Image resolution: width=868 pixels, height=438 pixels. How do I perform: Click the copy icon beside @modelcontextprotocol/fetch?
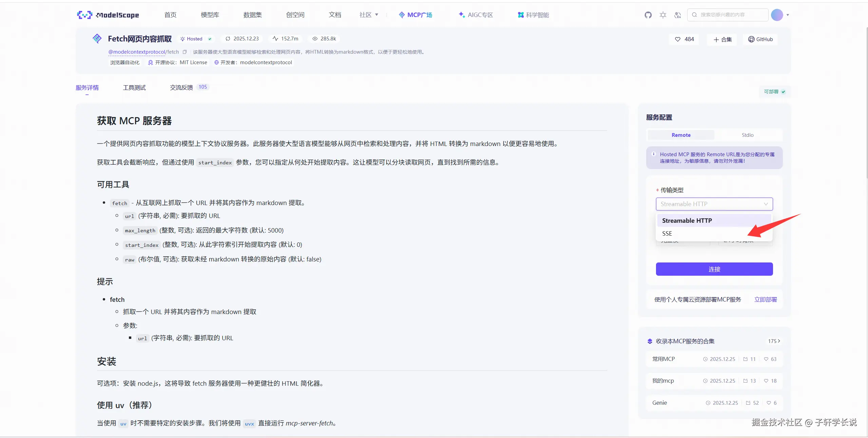tap(185, 52)
